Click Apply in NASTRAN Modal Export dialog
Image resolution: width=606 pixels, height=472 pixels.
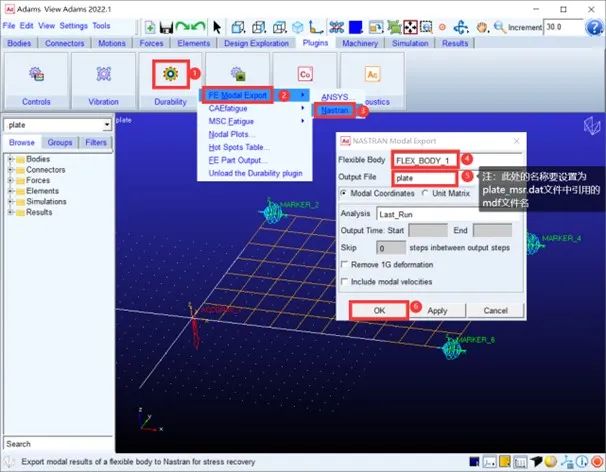(437, 311)
